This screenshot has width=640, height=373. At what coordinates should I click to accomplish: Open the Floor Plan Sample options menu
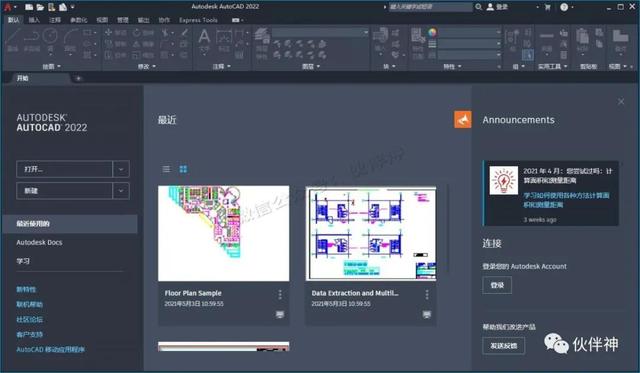[x=280, y=294]
